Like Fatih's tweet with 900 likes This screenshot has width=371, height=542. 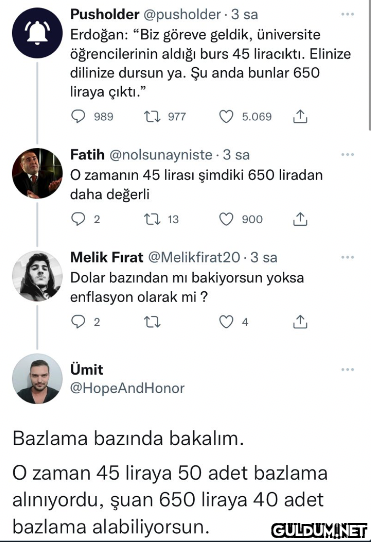click(226, 219)
